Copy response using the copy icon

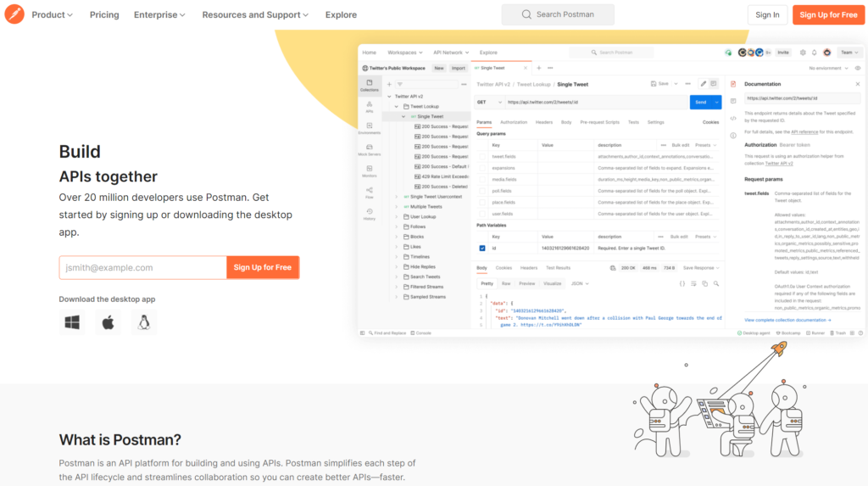704,284
